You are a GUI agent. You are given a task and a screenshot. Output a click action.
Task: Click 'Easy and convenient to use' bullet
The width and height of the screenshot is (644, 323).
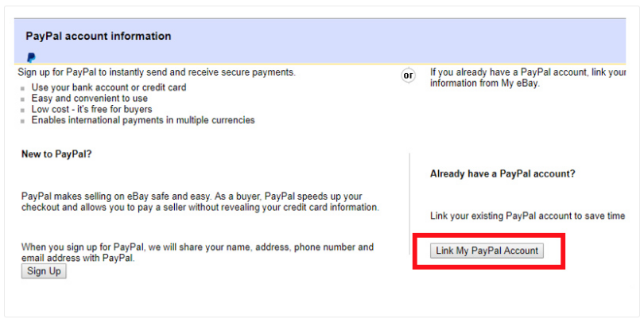click(90, 98)
